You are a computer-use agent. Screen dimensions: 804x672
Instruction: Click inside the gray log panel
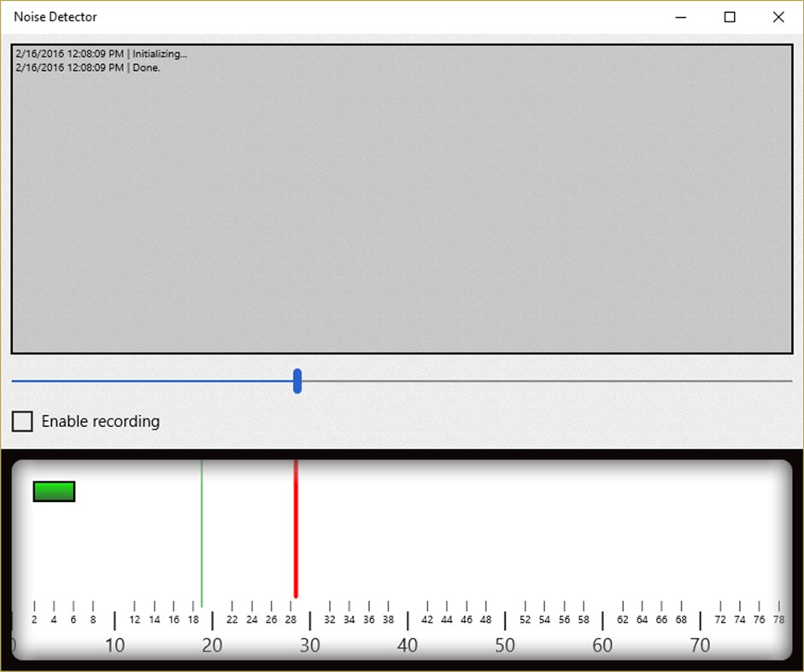(x=402, y=213)
